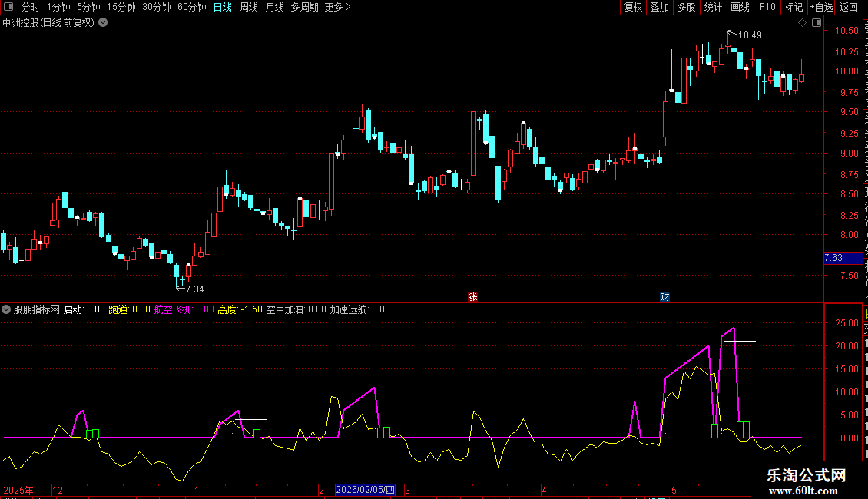Screen dimensions: 868x499
Task: Click the 25.00 indicator axis label
Action: [x=846, y=323]
